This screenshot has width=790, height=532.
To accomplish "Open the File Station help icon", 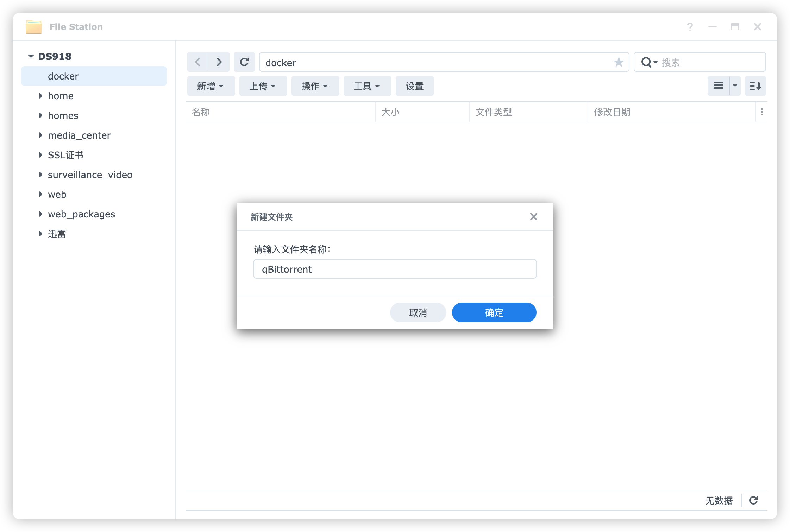I will tap(690, 27).
